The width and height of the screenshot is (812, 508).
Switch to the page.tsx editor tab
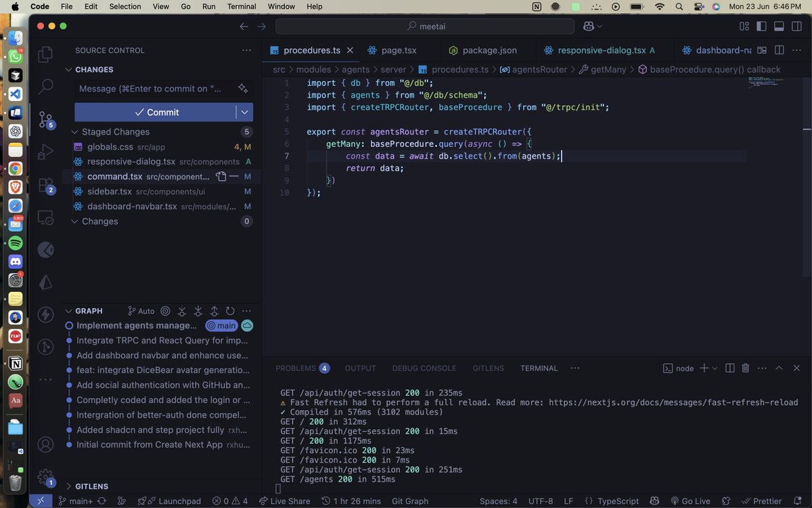point(399,50)
